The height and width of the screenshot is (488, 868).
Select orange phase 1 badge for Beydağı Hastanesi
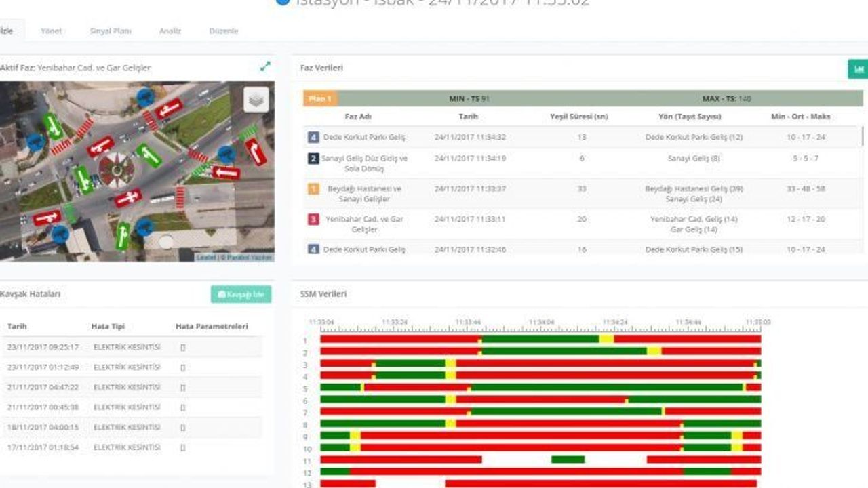pyautogui.click(x=313, y=189)
